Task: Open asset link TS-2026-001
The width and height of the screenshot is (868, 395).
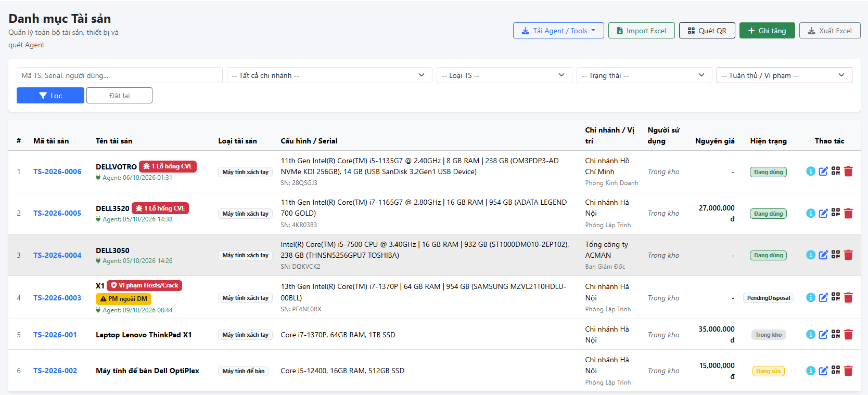Action: click(55, 335)
